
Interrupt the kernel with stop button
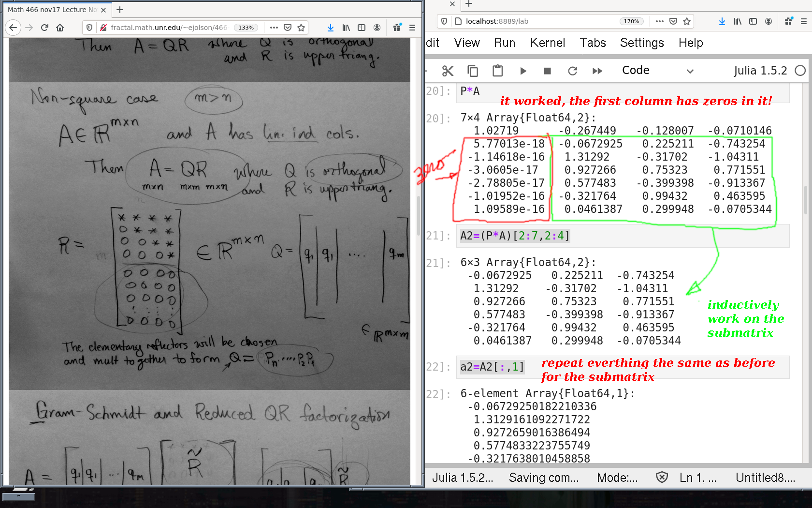[547, 71]
